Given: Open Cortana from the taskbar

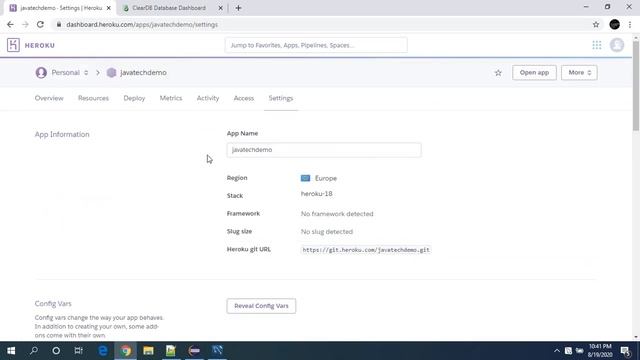Looking at the screenshot, I should click(x=56, y=351).
